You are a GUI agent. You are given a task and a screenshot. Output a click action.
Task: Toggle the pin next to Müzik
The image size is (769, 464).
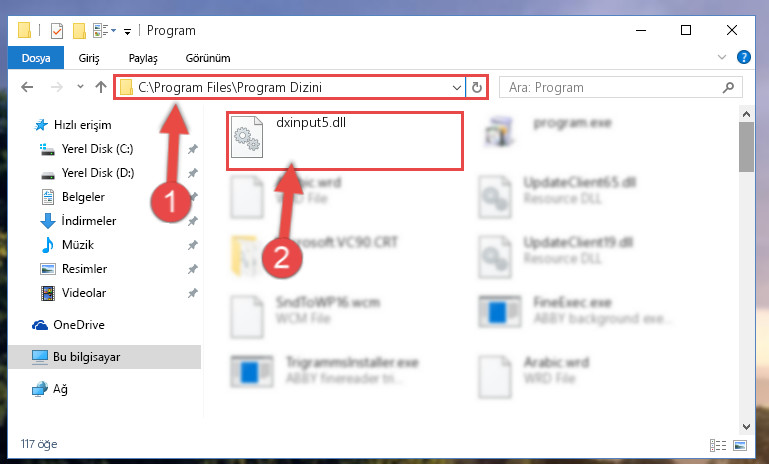193,245
